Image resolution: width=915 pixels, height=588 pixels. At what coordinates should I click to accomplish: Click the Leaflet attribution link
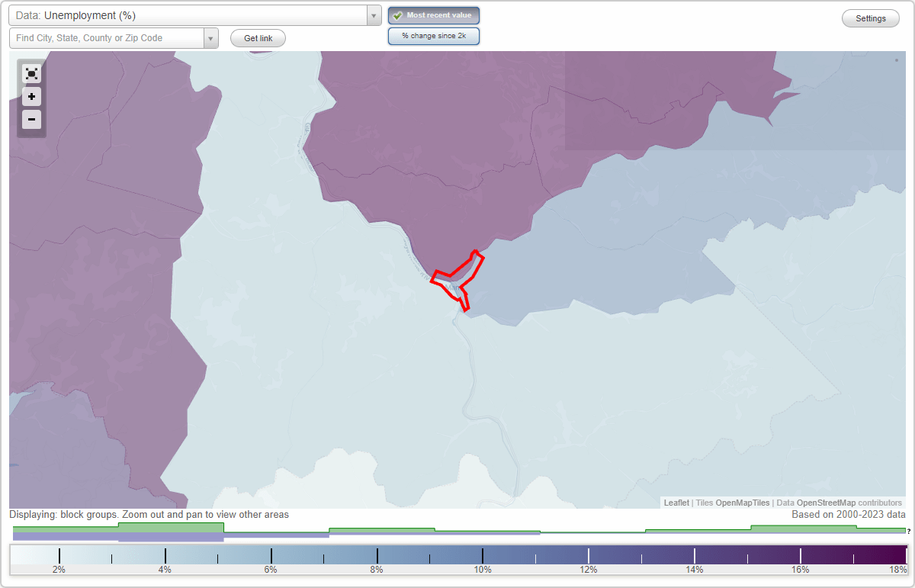(676, 503)
